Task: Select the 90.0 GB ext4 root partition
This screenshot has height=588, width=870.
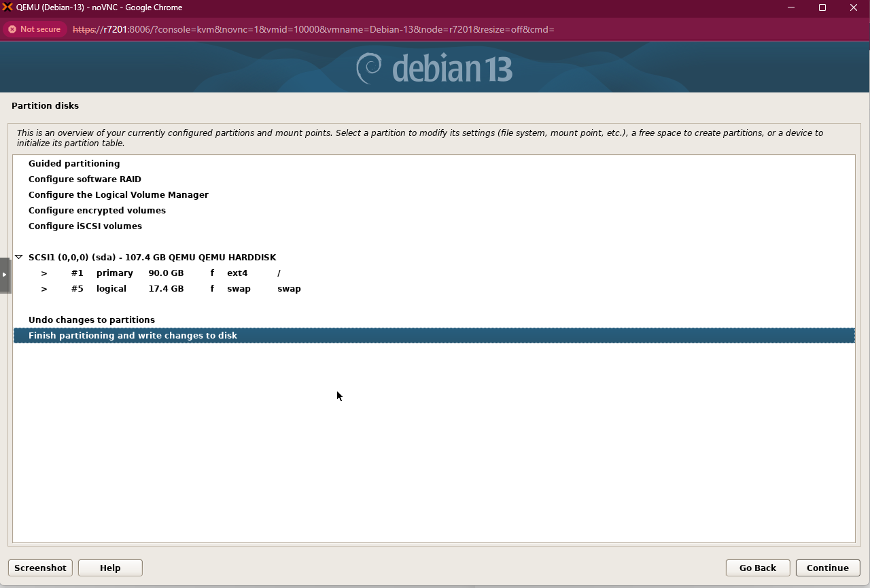Action: point(166,273)
